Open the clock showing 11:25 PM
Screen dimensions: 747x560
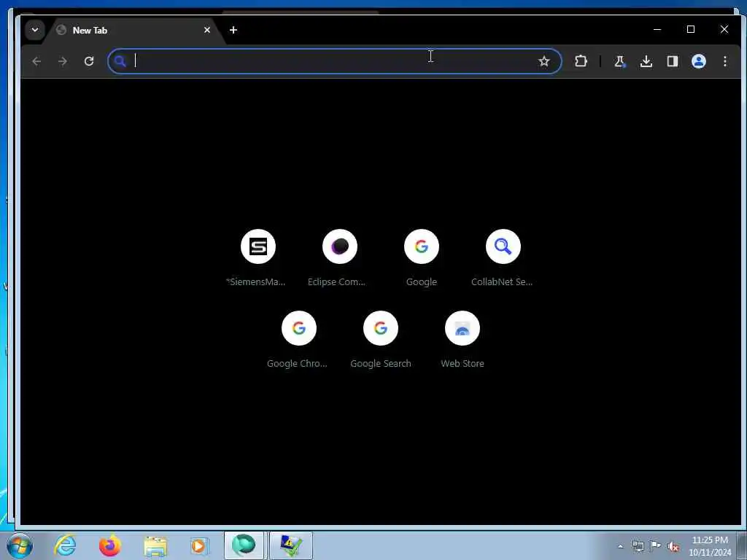(x=710, y=546)
